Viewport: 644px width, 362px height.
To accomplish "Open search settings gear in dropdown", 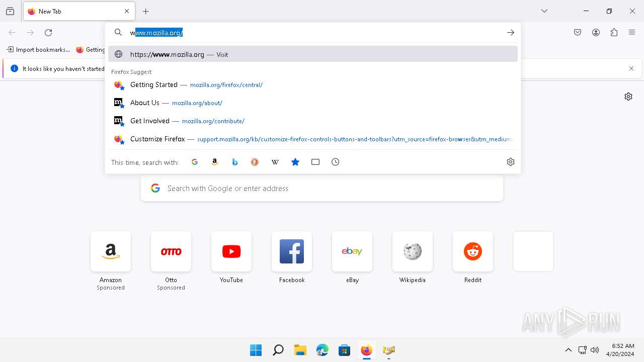I will [x=511, y=162].
